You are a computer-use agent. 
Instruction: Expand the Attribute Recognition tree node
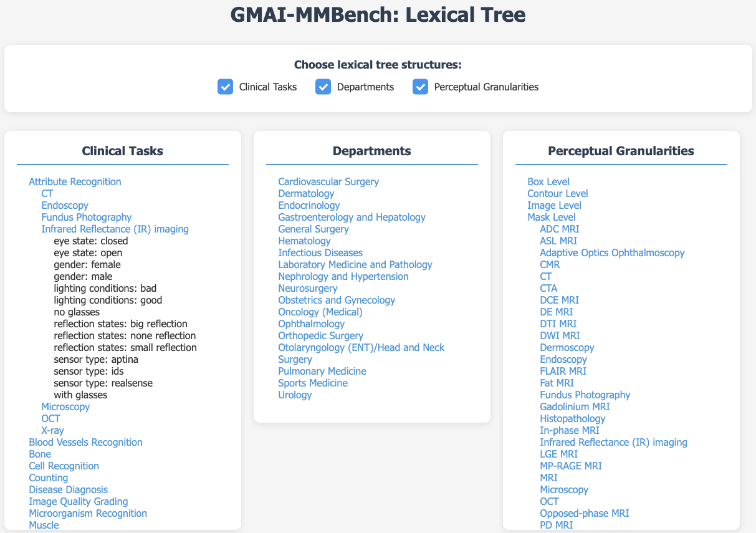click(x=75, y=181)
